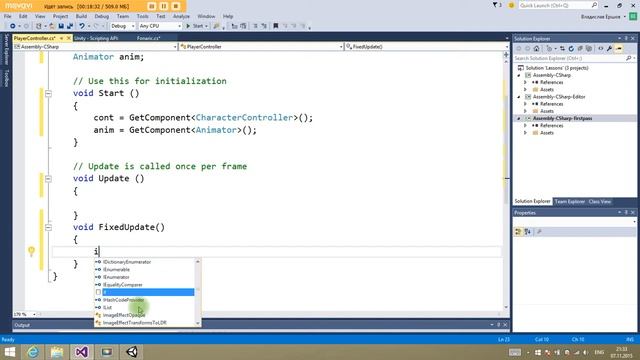640x360 pixels.
Task: Click the highlighted Preview Selected Items icon
Action: 619,49
